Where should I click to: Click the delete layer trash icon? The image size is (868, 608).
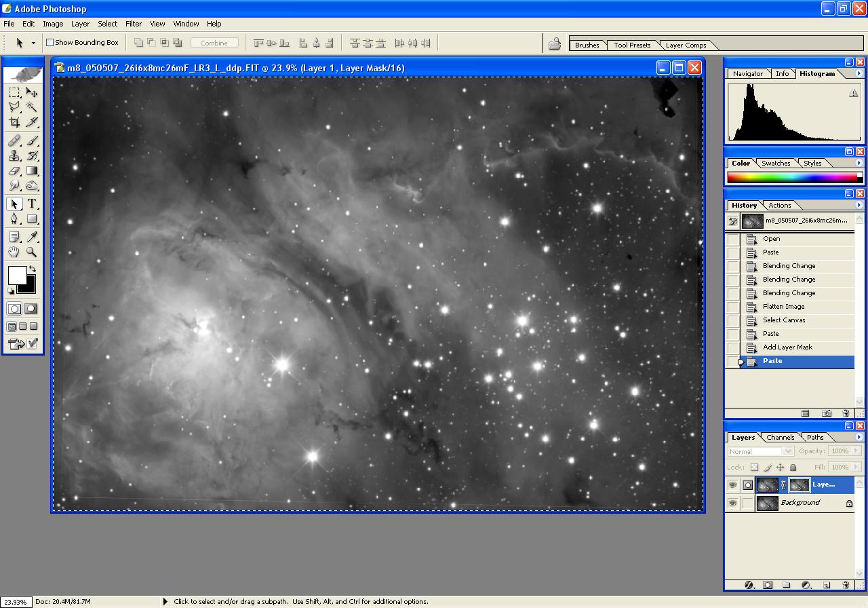click(x=846, y=585)
